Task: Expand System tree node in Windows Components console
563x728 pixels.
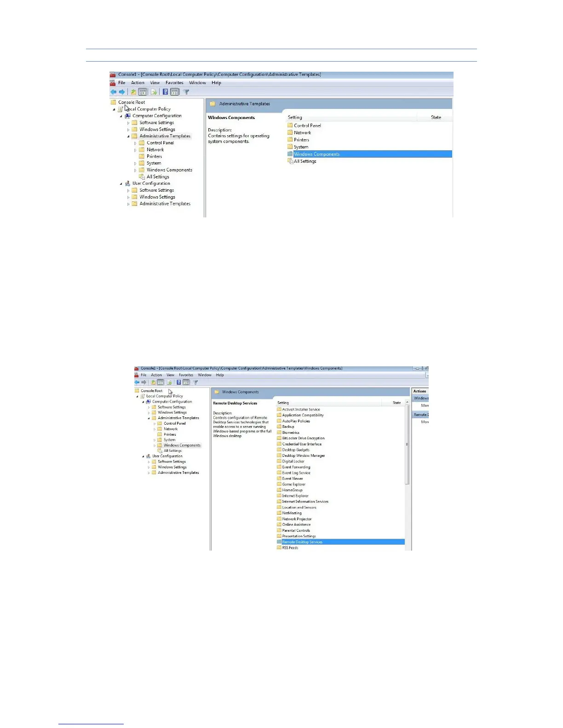Action: (155, 440)
